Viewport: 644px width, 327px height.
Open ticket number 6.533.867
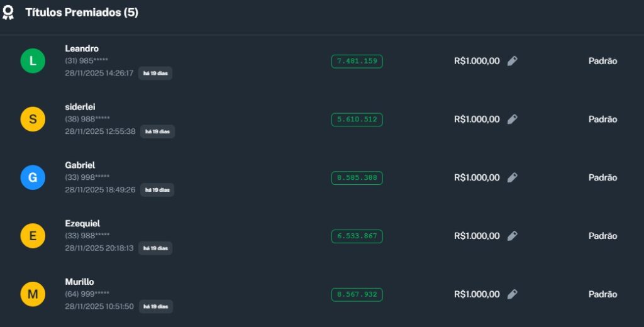[x=357, y=236]
